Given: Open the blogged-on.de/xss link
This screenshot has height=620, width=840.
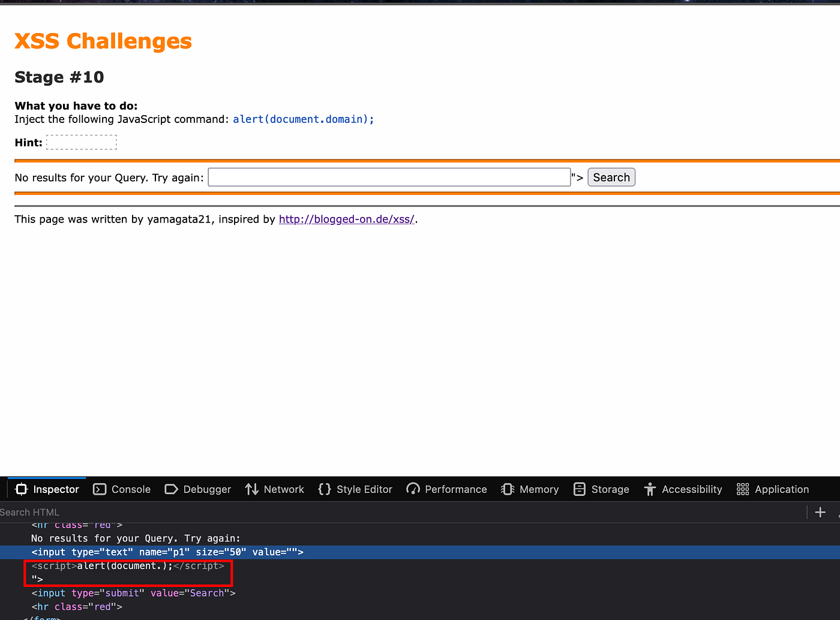Looking at the screenshot, I should pos(347,219).
